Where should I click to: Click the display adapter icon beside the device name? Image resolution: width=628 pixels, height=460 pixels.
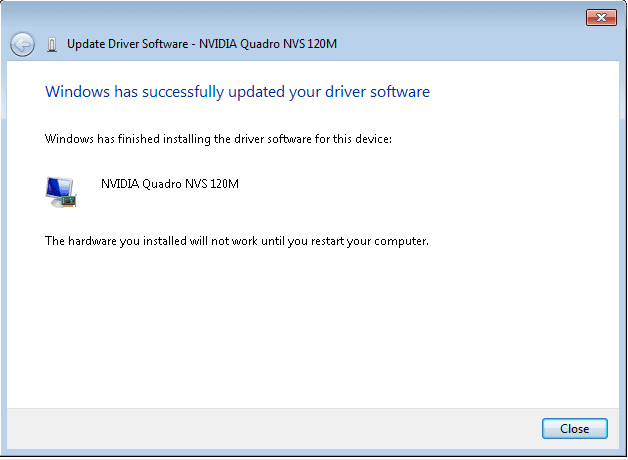(x=61, y=192)
